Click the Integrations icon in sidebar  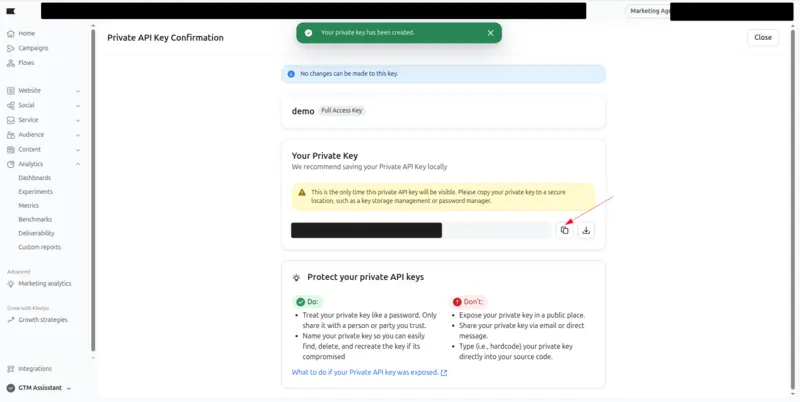(x=11, y=369)
